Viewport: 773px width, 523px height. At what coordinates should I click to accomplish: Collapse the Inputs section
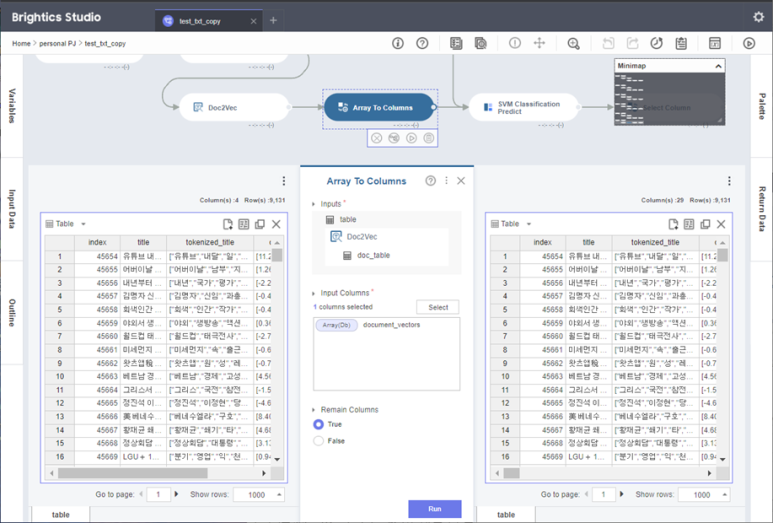point(314,204)
